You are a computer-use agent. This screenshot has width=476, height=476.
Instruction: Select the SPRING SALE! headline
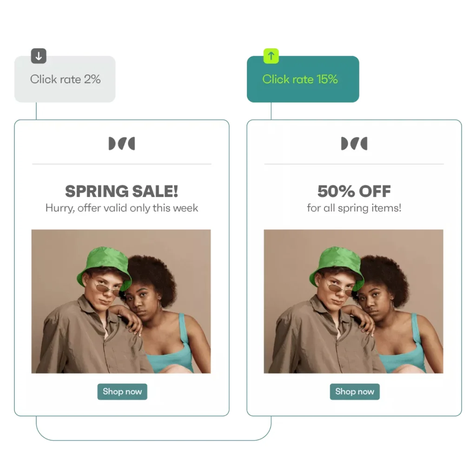pos(122,191)
